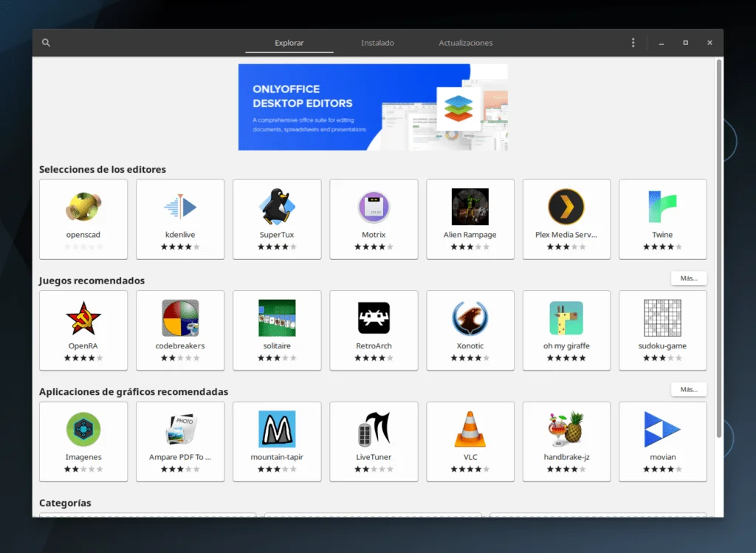Click the RetroArch icon
The width and height of the screenshot is (756, 553).
[374, 318]
